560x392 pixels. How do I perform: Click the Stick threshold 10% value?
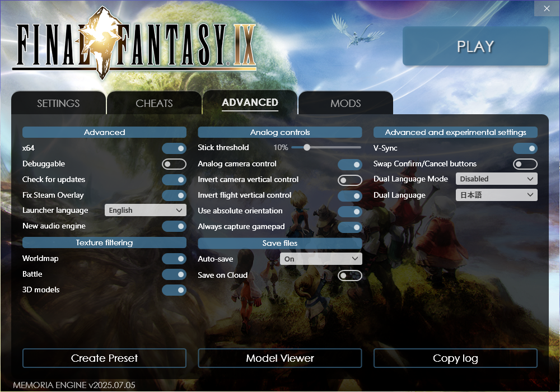(281, 147)
